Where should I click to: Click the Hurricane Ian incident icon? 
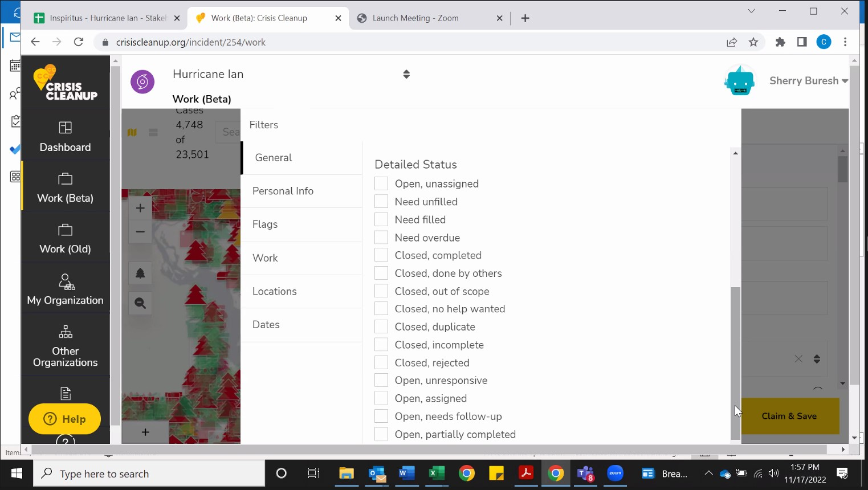[142, 82]
